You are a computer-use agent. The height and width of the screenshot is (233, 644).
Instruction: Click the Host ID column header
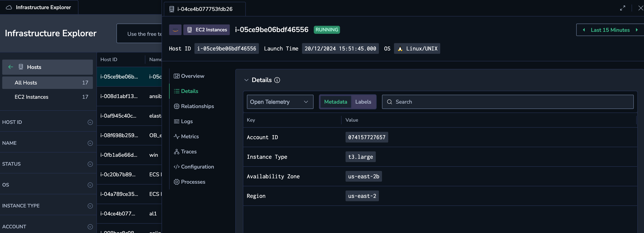pyautogui.click(x=109, y=60)
